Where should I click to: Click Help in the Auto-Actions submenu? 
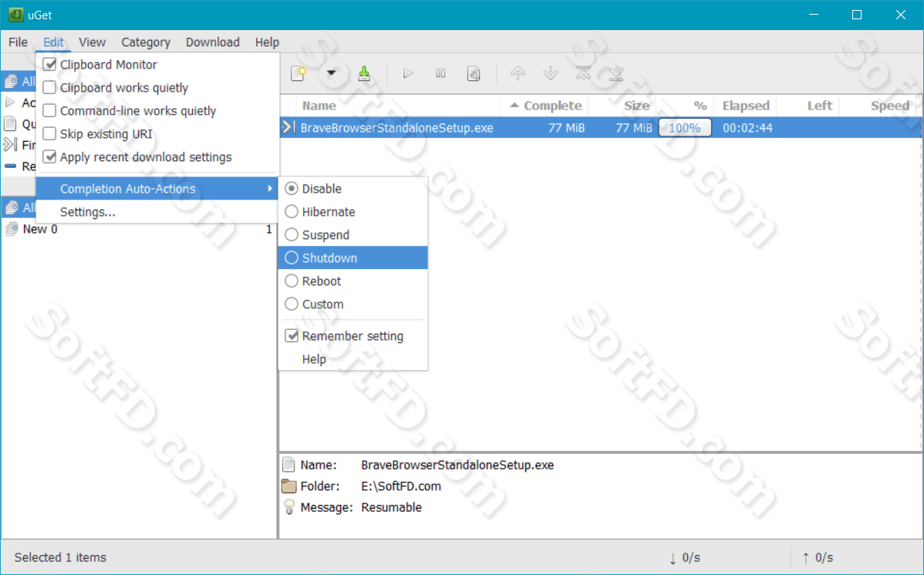click(x=353, y=358)
